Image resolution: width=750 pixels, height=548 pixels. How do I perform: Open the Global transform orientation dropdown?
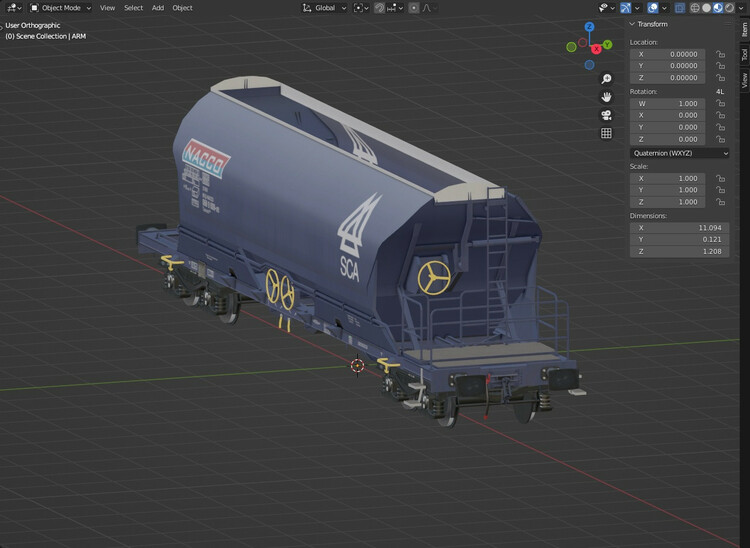click(325, 8)
